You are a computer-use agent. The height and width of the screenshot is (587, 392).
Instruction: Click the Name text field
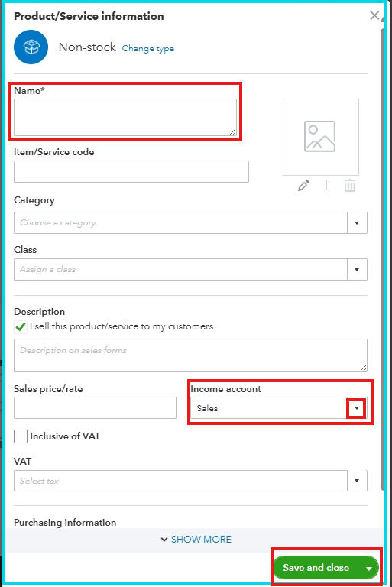(125, 117)
